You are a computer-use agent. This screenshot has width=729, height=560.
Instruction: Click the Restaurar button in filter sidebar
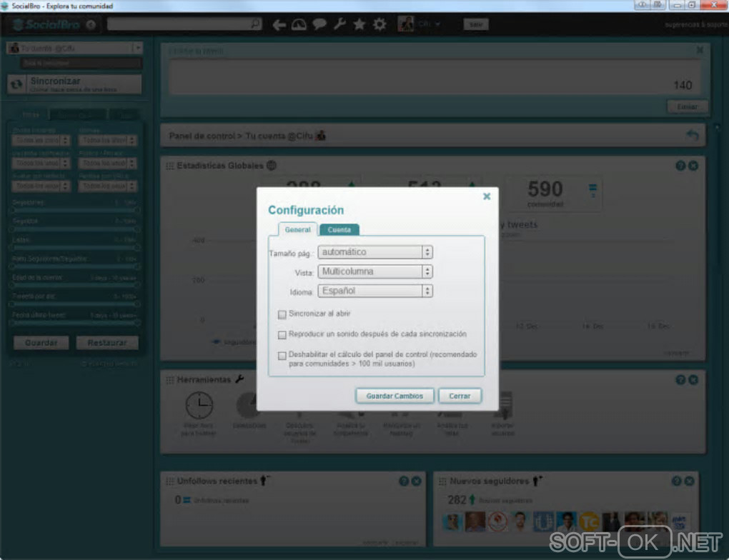[x=107, y=343]
